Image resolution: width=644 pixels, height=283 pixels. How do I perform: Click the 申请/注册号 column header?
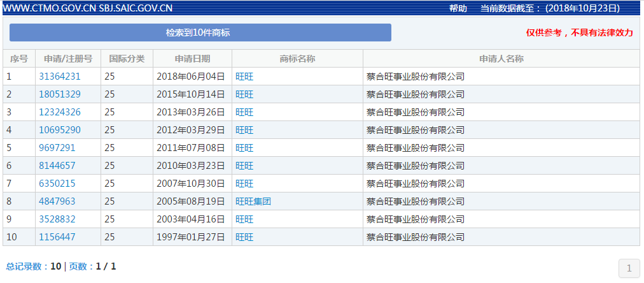68,59
